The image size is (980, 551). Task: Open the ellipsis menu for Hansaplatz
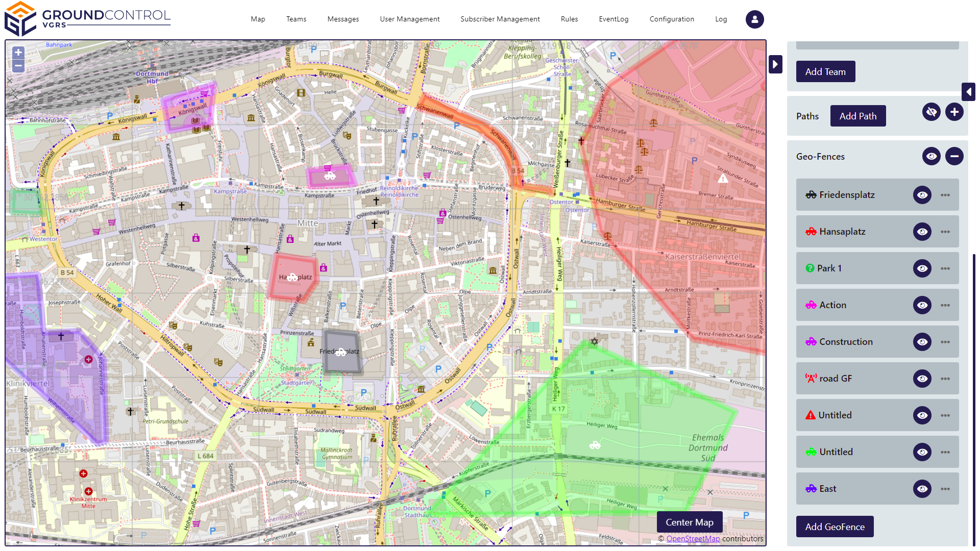(x=944, y=231)
